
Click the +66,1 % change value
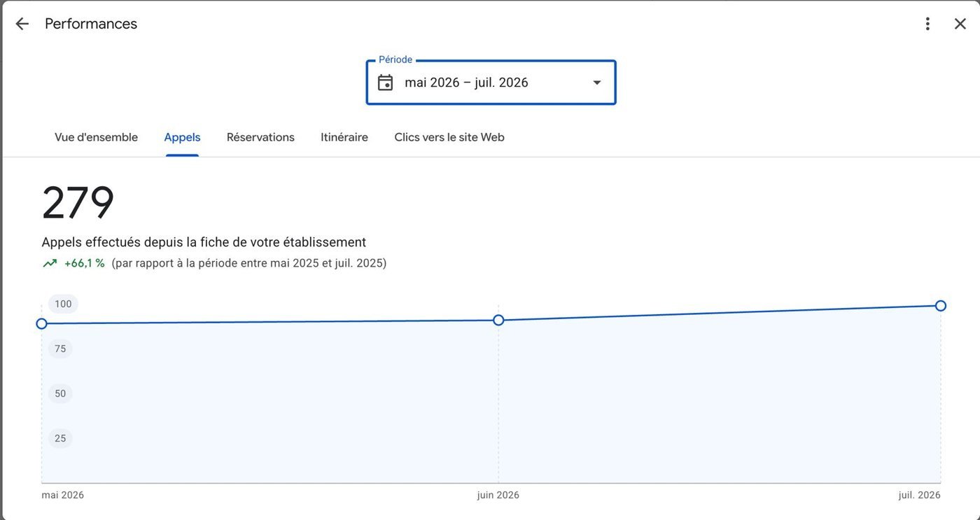click(85, 263)
